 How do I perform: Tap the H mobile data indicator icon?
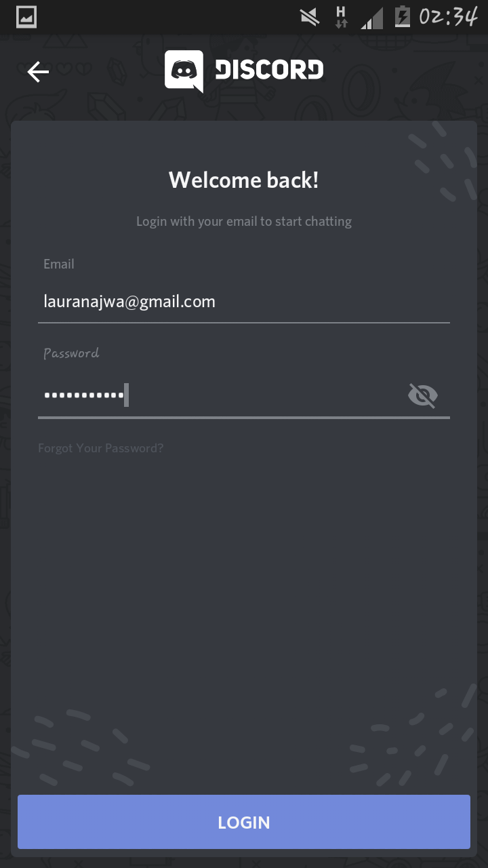[342, 17]
